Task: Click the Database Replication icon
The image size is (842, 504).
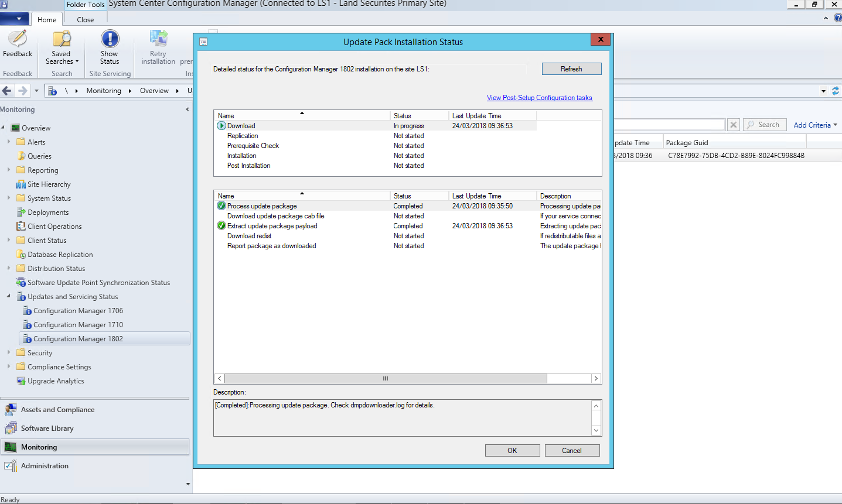Action: tap(21, 254)
